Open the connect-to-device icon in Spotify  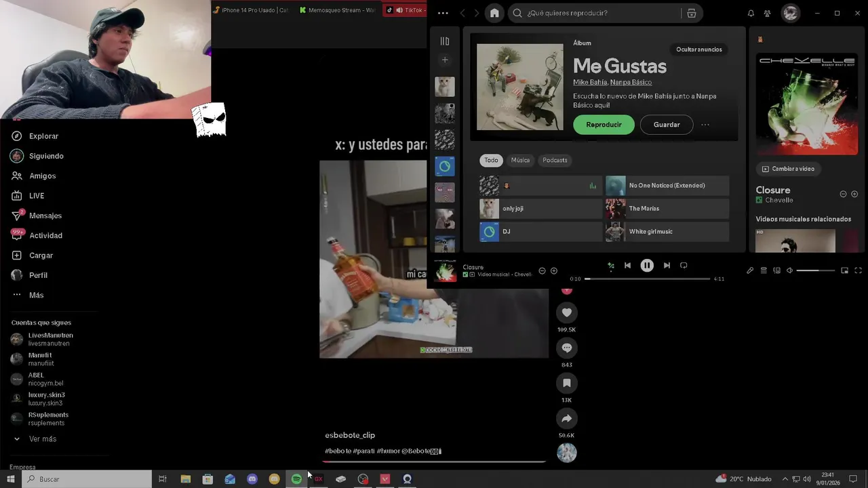coord(777,270)
